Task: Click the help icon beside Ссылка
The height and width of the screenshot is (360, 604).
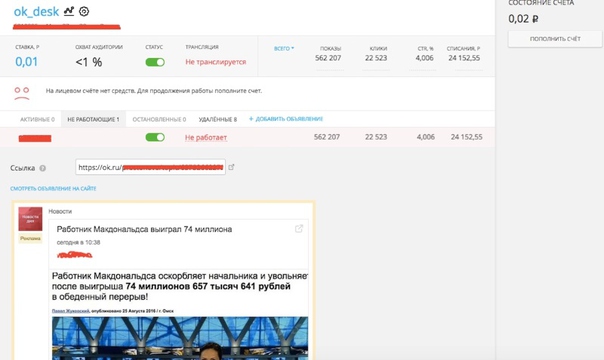Action: click(x=43, y=168)
